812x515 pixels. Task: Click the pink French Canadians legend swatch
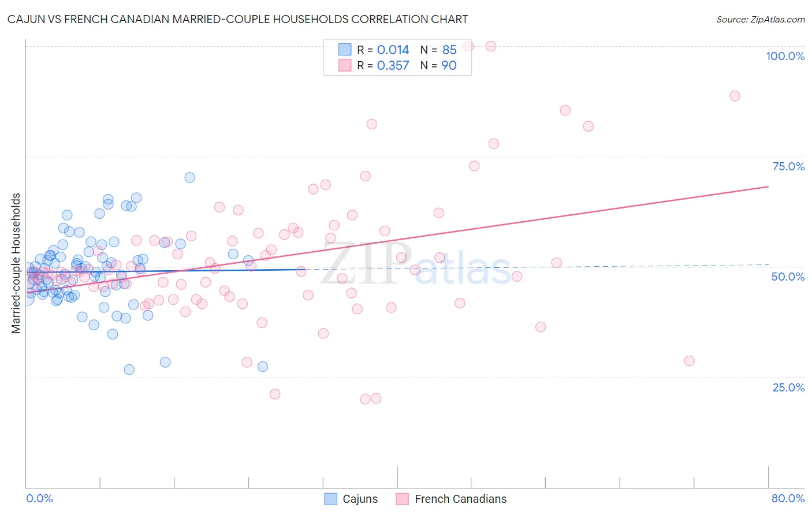click(403, 499)
